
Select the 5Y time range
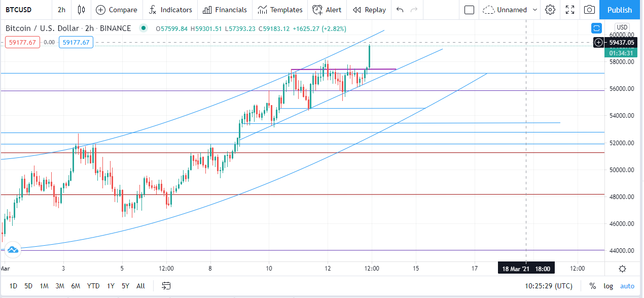[125, 286]
